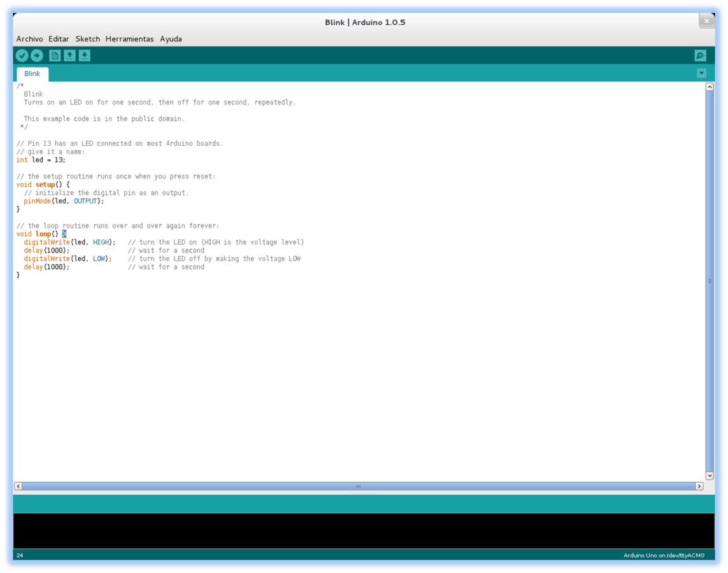
Task: Click horizontal scrollbar left arrow
Action: pos(18,486)
